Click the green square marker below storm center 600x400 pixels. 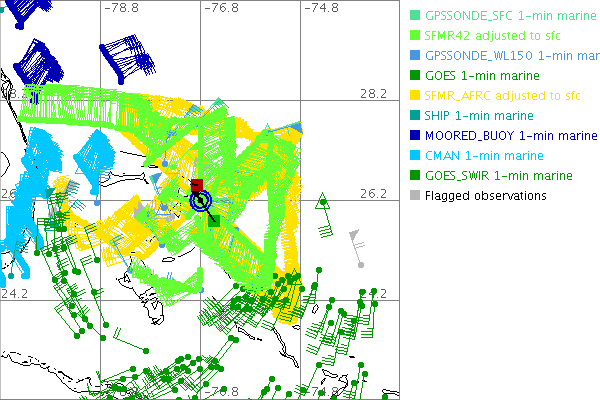tap(215, 221)
